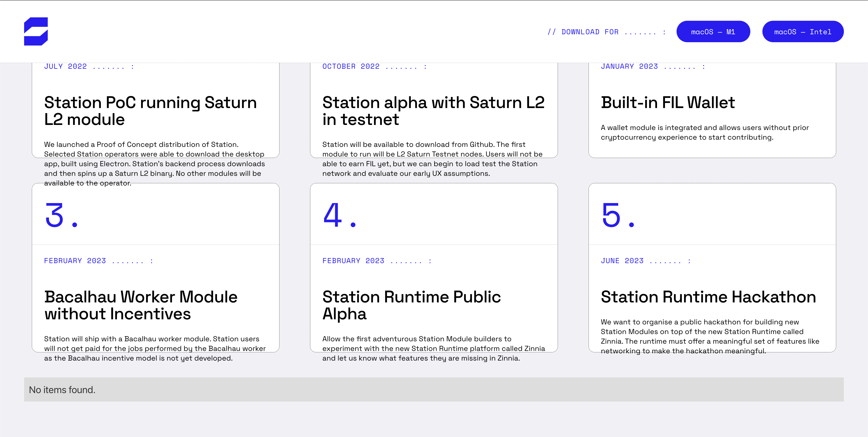
Task: Click the "No items found." message
Action: (x=62, y=389)
